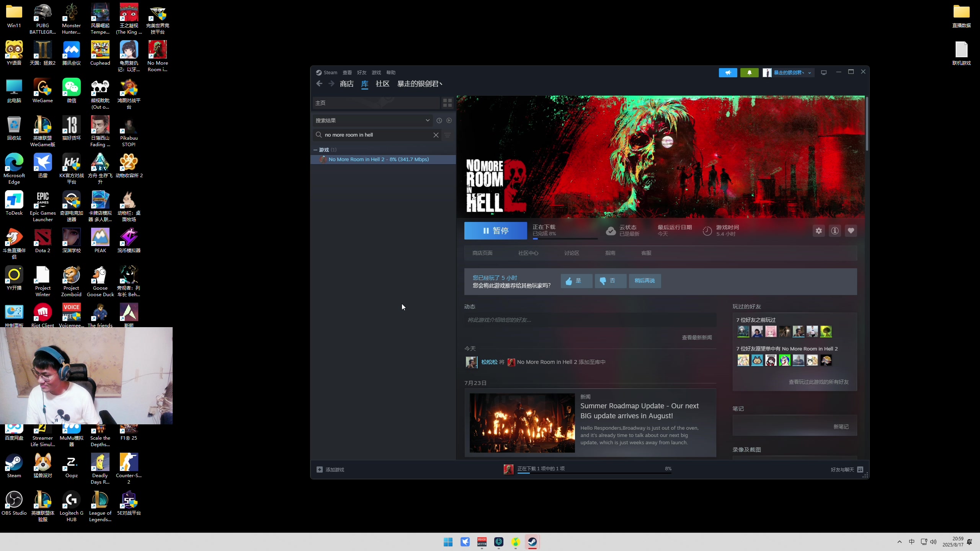Open the announcements megaphone button
The width and height of the screenshot is (980, 551).
728,72
